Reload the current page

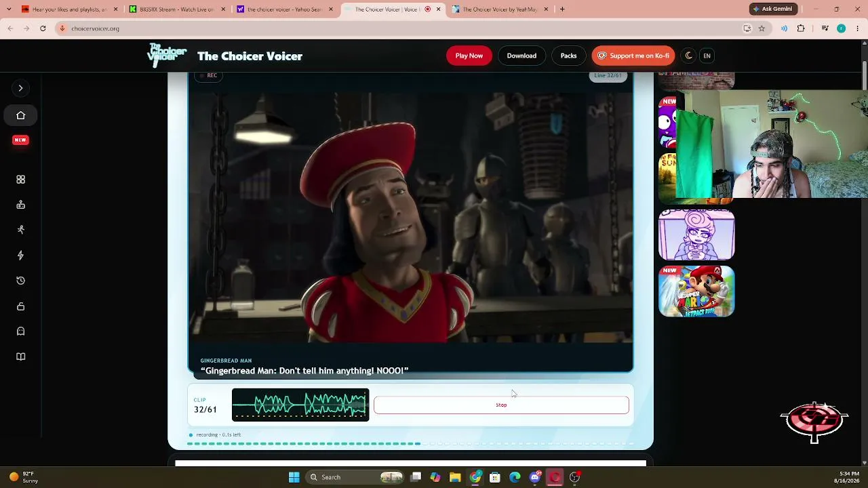43,28
